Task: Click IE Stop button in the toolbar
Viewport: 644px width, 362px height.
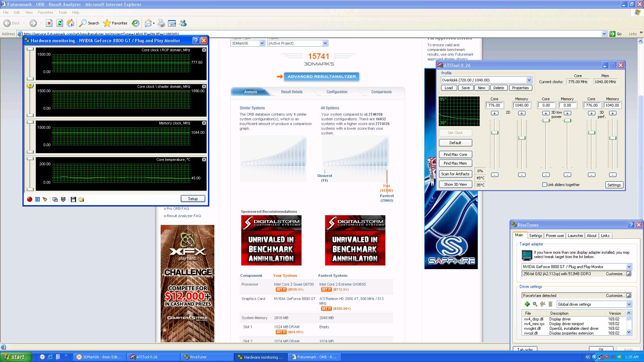Action: [49, 23]
